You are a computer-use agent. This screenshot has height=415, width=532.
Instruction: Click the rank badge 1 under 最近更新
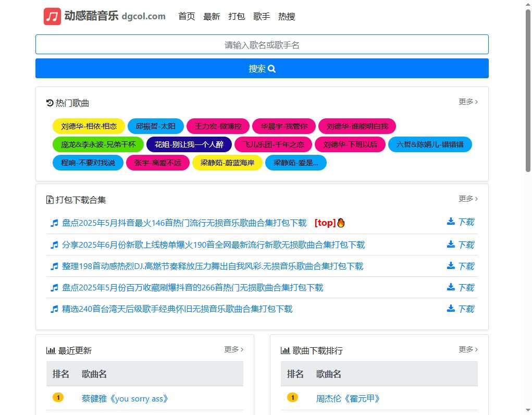click(58, 397)
